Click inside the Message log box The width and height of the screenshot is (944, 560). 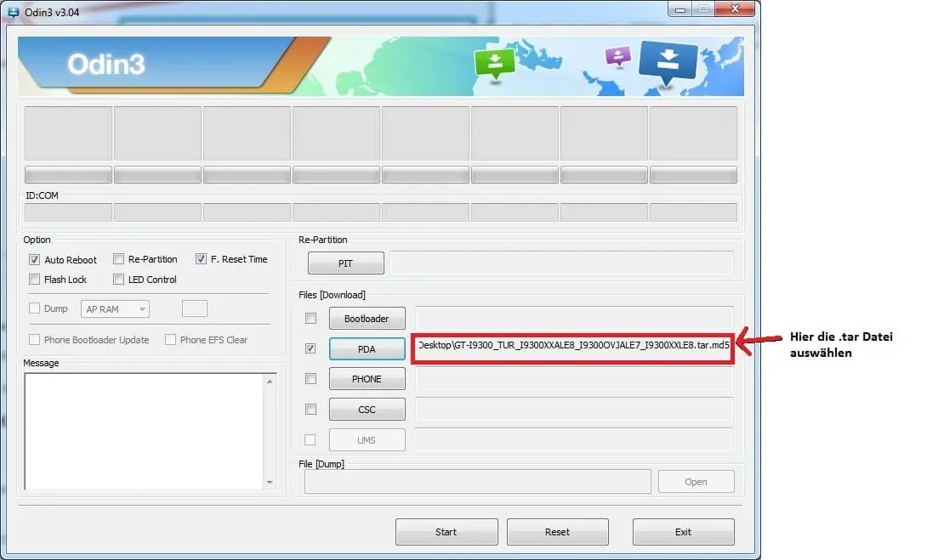point(144,432)
